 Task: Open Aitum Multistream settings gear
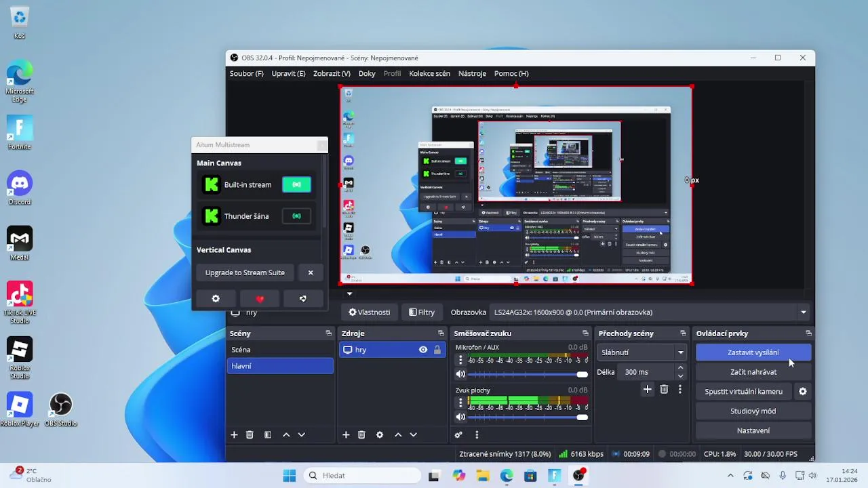point(216,298)
